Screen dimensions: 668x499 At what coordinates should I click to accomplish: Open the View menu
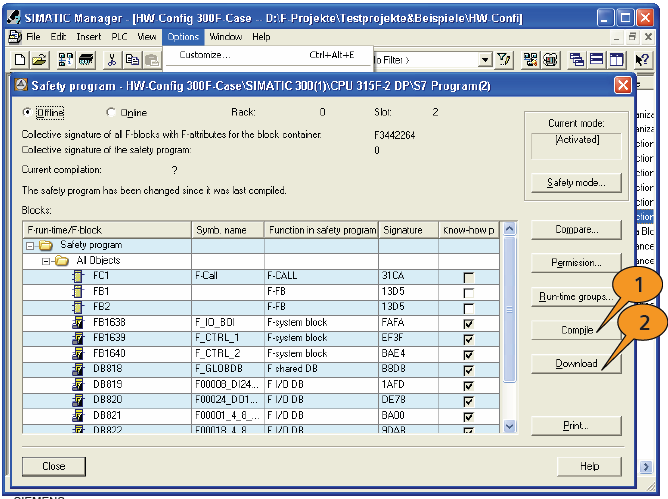[147, 37]
